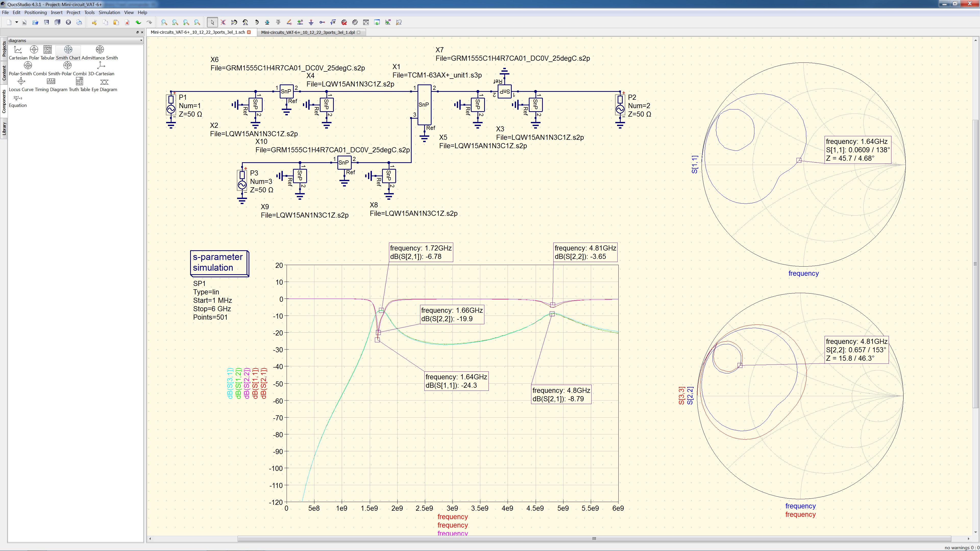
Task: Click the Undo toolbar icon
Action: pos(139,22)
